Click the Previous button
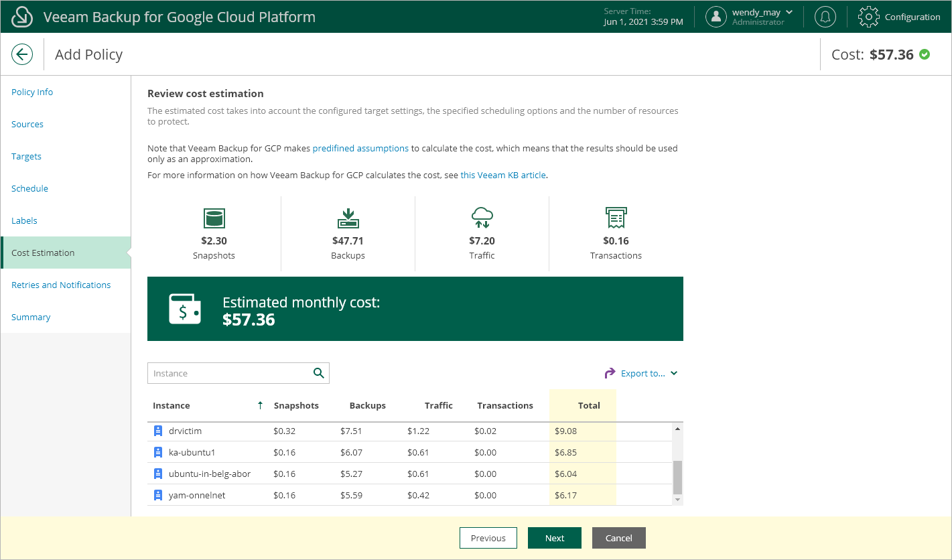 [x=488, y=538]
